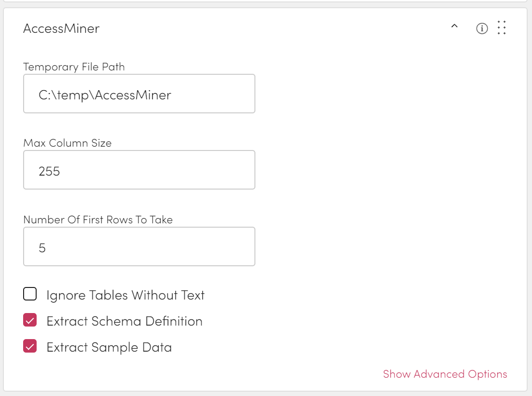532x396 pixels.
Task: Open Show Advanced Options link
Action: pyautogui.click(x=445, y=374)
